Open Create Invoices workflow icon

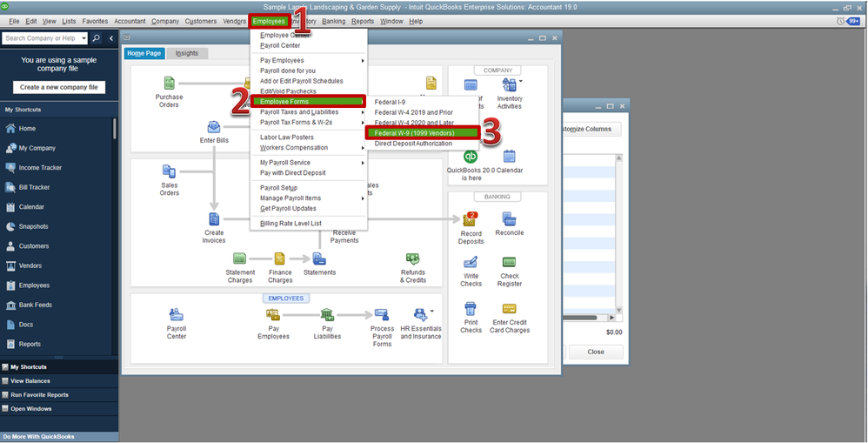[x=214, y=219]
